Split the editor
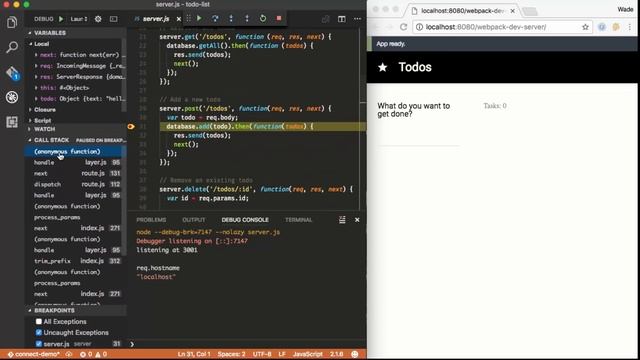 [x=342, y=19]
